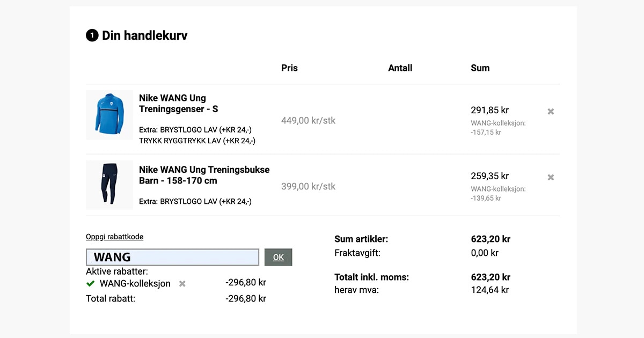Viewport: 644px width, 338px height.
Task: Click OK to apply discount code
Action: tap(278, 257)
